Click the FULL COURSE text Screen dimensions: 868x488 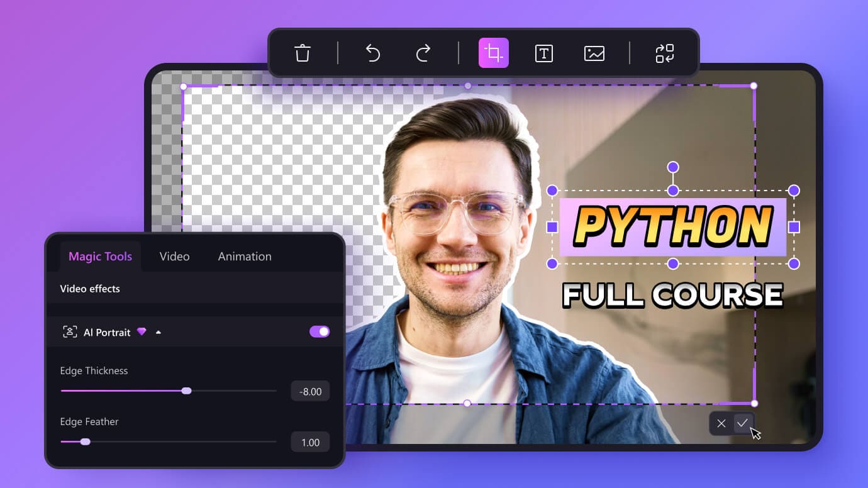672,296
